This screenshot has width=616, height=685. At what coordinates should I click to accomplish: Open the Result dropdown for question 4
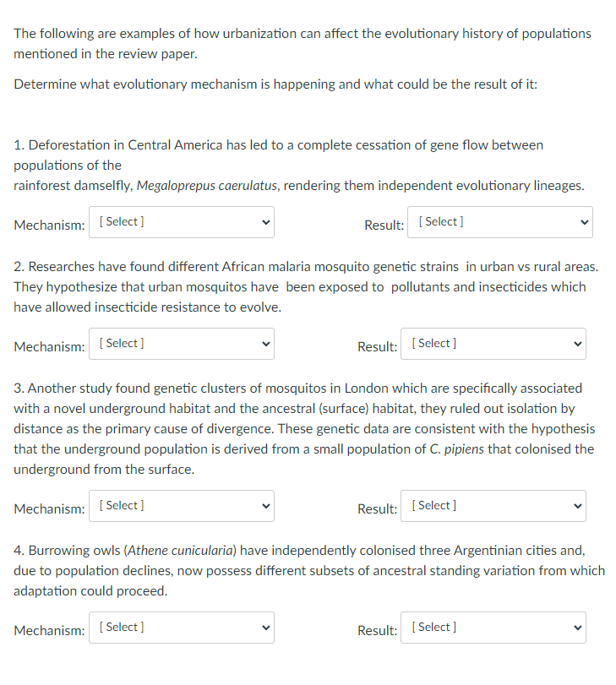493,628
